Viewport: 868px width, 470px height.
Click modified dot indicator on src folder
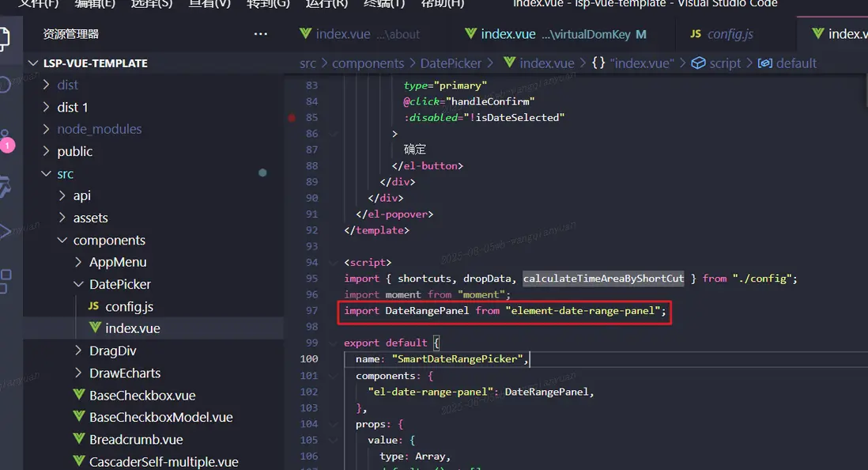[262, 173]
